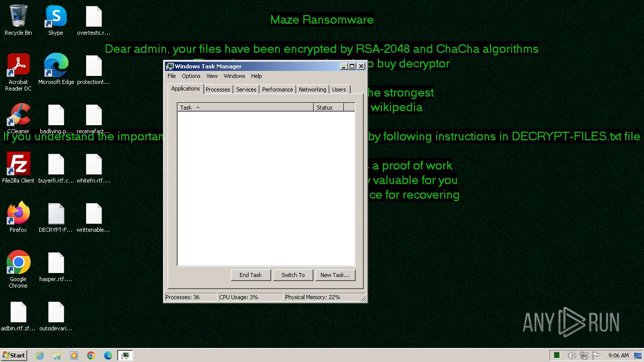Select the buyerfi.rtf.c... file icon
The height and width of the screenshot is (362, 644).
click(56, 168)
